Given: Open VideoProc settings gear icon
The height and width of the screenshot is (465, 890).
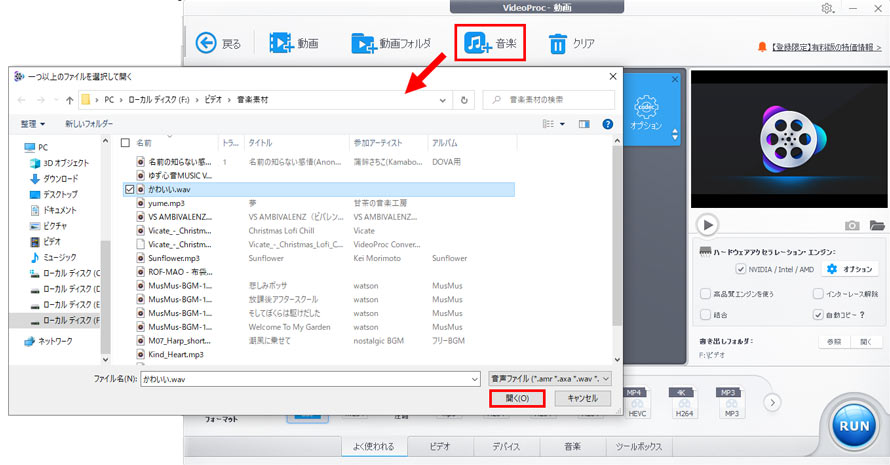Looking at the screenshot, I should click(x=826, y=9).
